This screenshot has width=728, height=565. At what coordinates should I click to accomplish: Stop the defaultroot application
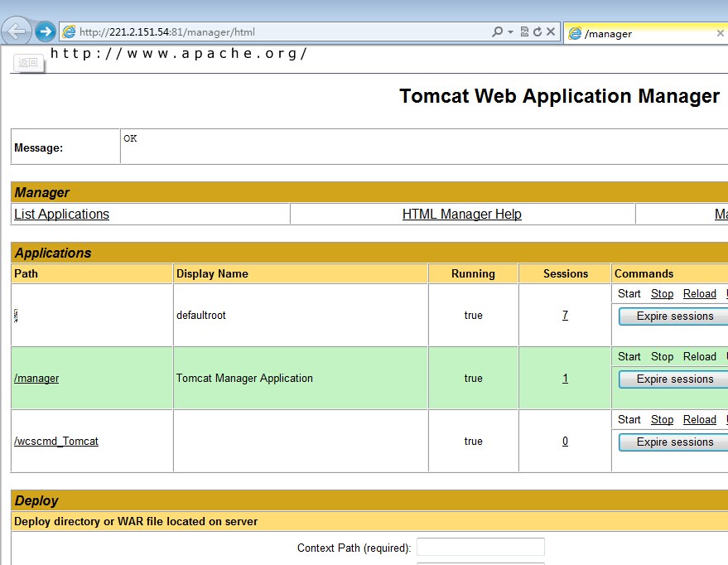coord(662,294)
